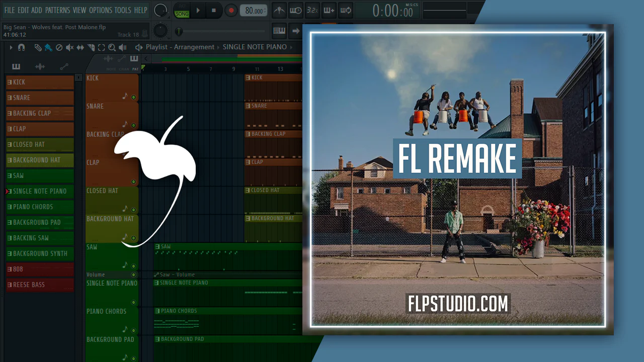Mute the CLAP track using its green light
644x362 pixels.
[133, 182]
